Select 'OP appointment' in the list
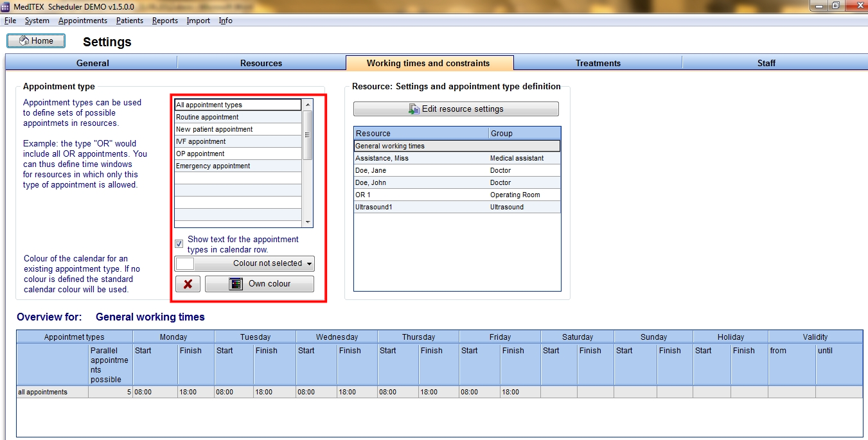The image size is (868, 440). tap(238, 154)
